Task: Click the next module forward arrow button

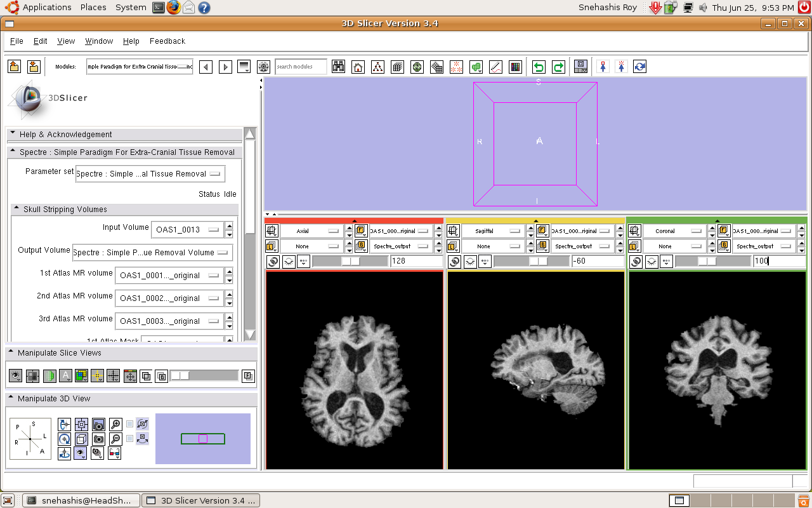Action: click(x=225, y=67)
